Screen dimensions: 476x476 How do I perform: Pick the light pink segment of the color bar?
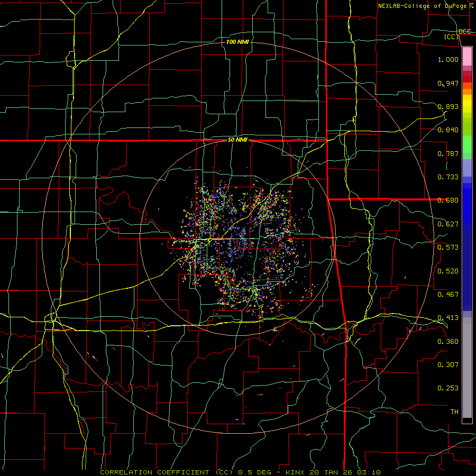467,56
